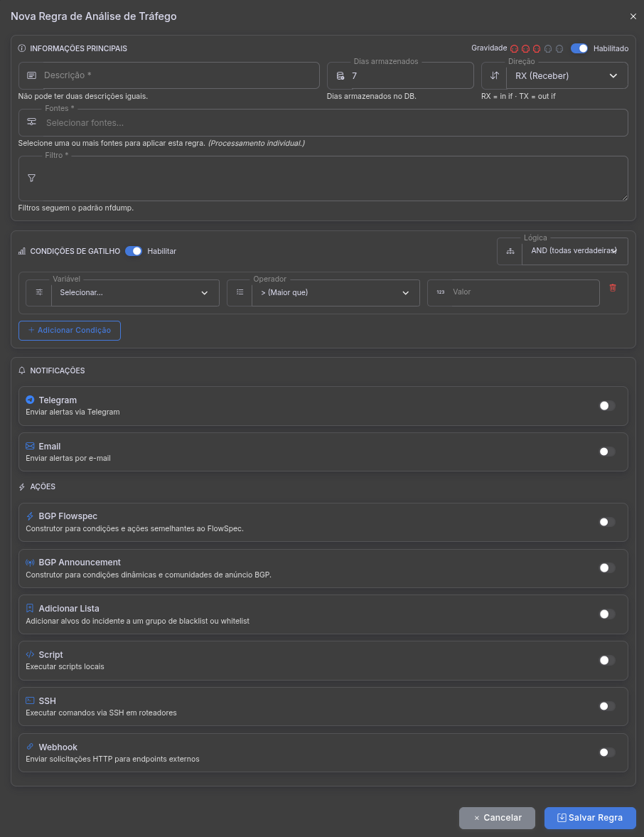Click the direction arrows icon beside Direção
The image size is (644, 837).
[495, 75]
